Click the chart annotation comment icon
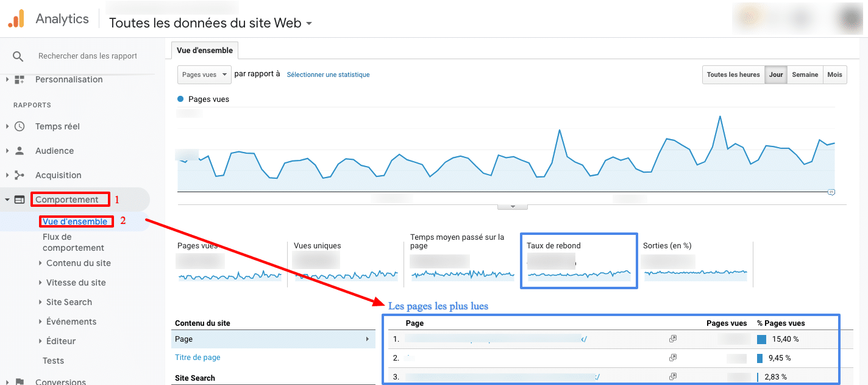This screenshot has width=868, height=385. 831,192
